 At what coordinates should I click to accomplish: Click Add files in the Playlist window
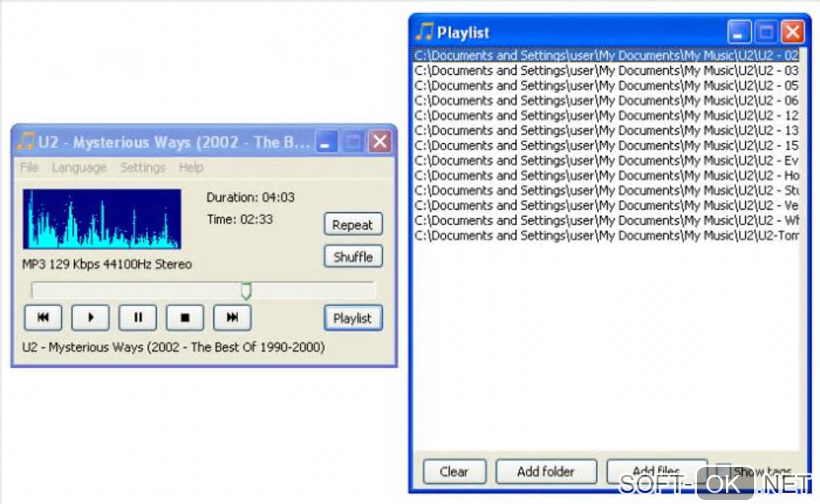pos(657,472)
